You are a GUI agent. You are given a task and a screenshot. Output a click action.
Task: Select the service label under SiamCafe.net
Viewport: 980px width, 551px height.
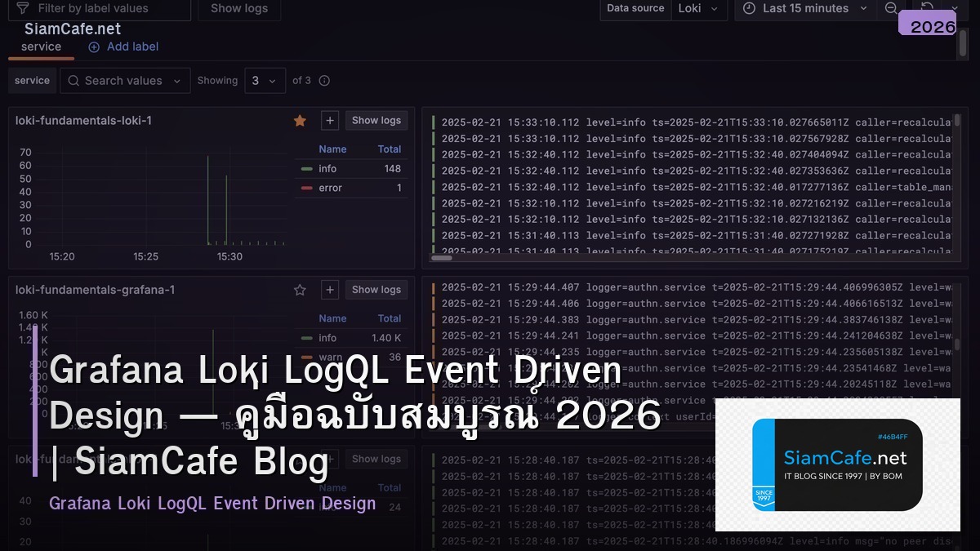point(41,47)
